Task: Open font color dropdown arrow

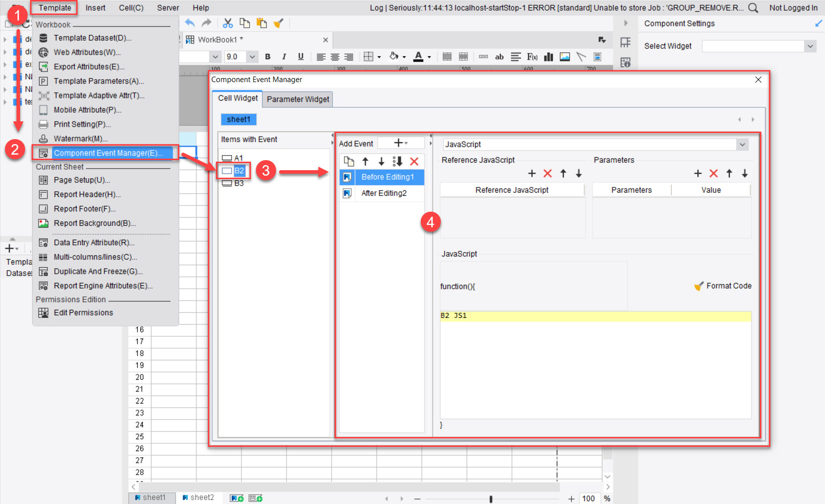Action: [429, 57]
